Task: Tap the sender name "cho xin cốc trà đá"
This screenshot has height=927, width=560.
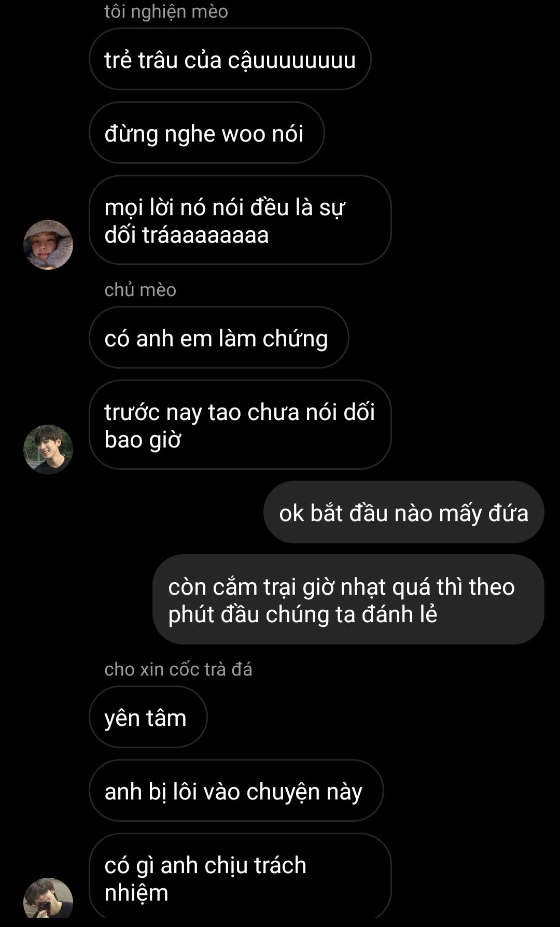Action: [x=178, y=669]
